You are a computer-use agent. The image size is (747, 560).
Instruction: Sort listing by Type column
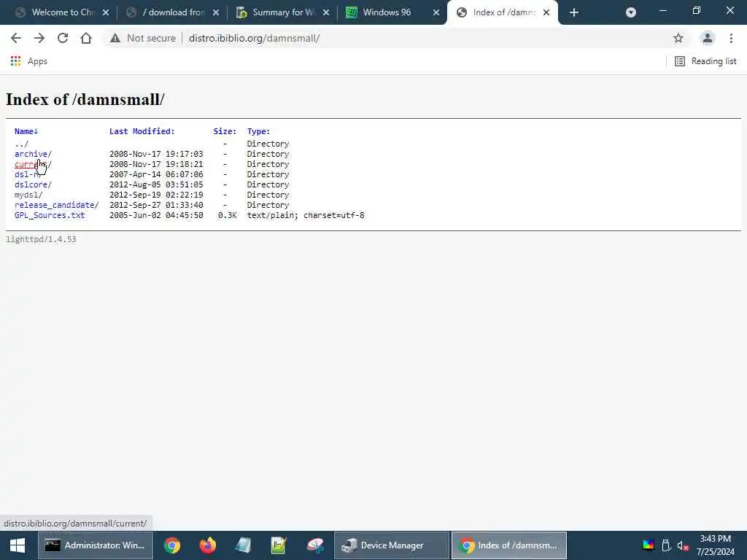point(258,131)
